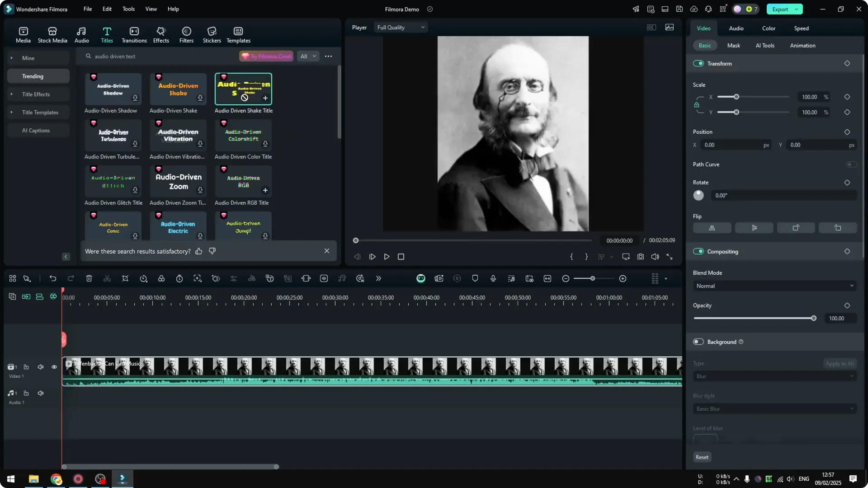This screenshot has height=488, width=868.
Task: Open the Full Quality player dropdown
Action: (x=400, y=27)
